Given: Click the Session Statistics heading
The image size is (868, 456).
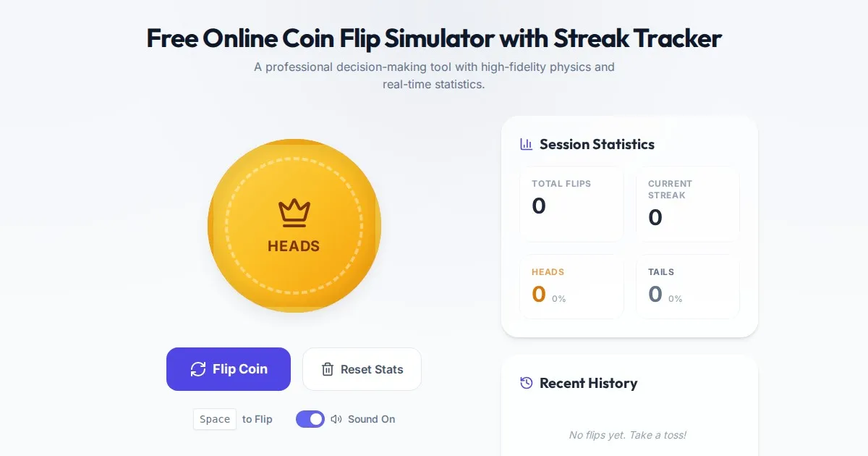Looking at the screenshot, I should (597, 144).
